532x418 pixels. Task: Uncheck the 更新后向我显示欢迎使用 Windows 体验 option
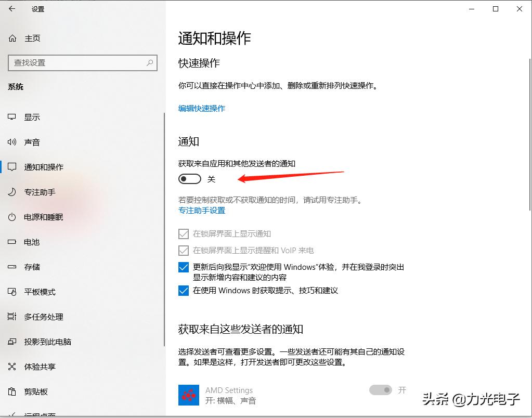coord(184,267)
